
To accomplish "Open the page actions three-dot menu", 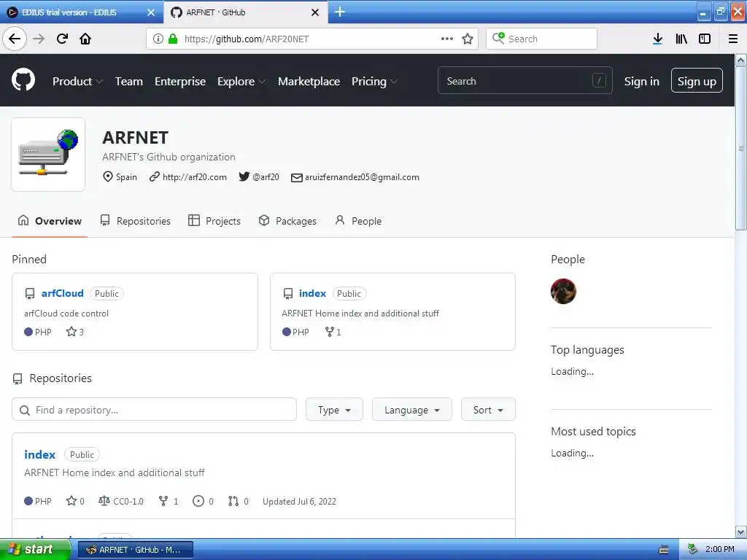I will (447, 39).
